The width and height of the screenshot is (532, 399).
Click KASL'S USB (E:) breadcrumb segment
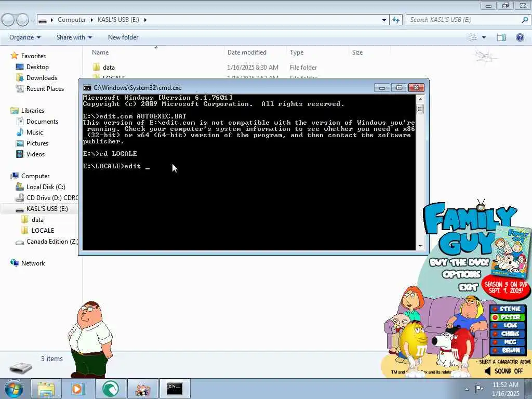click(118, 20)
